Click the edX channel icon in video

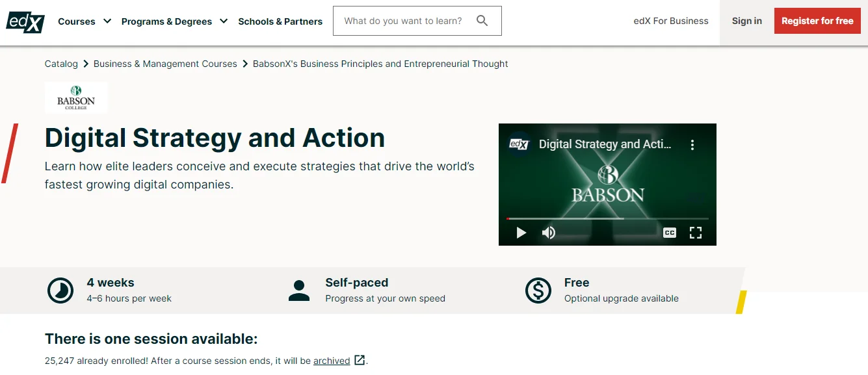[519, 144]
